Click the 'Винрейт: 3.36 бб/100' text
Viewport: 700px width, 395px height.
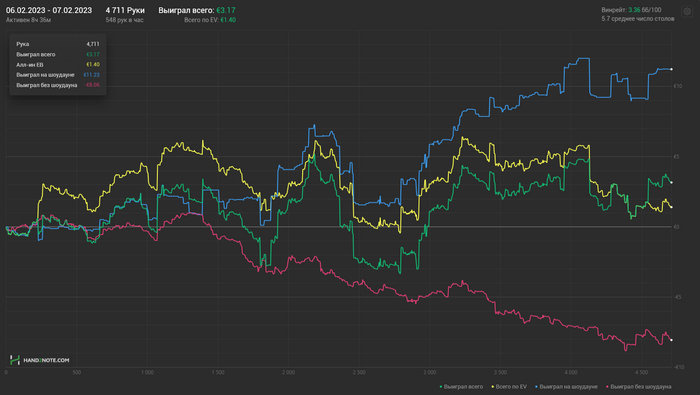click(x=631, y=10)
